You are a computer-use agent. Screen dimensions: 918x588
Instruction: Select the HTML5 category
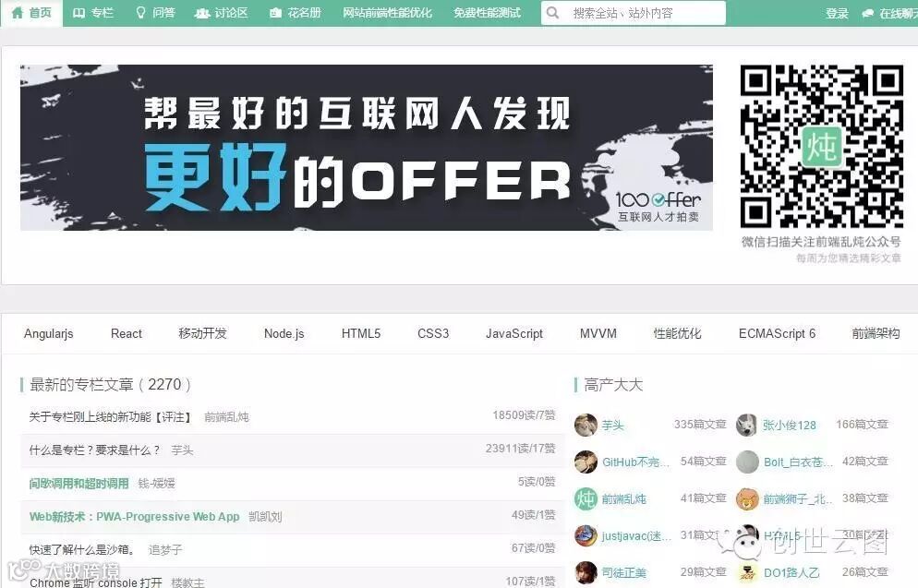point(361,333)
